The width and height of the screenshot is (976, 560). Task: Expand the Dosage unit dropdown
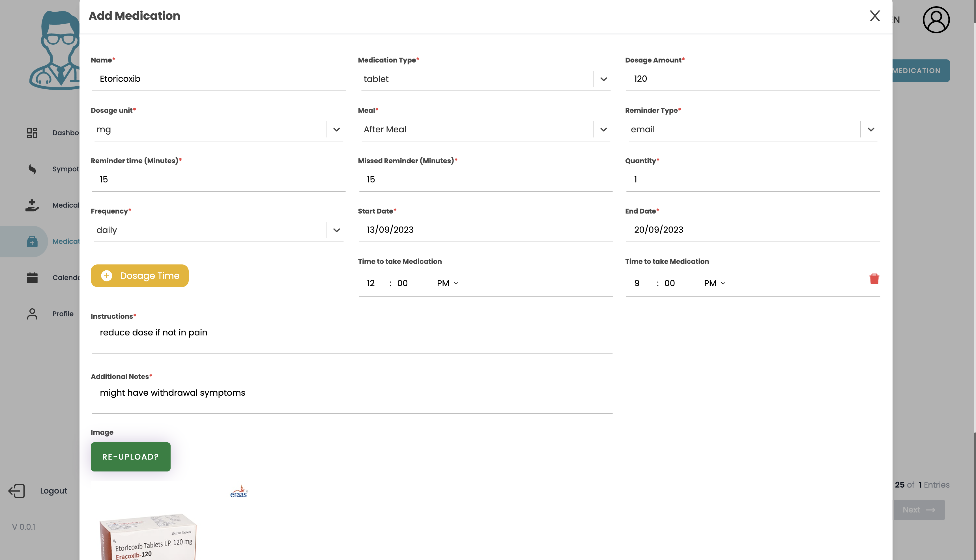pyautogui.click(x=336, y=130)
